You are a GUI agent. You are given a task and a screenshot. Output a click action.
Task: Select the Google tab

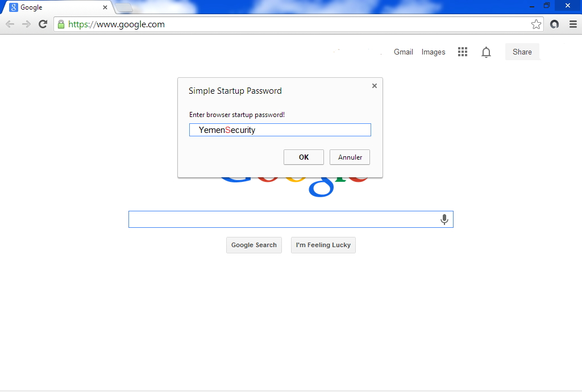(56, 7)
